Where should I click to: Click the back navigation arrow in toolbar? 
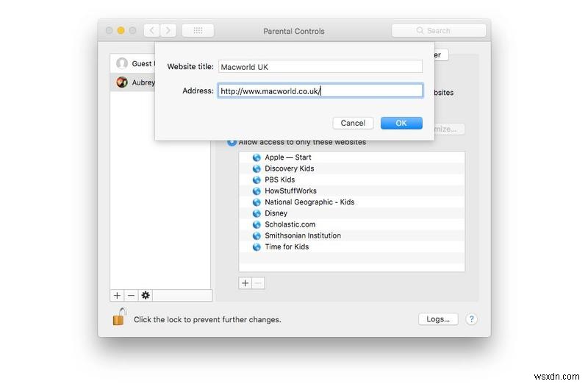pyautogui.click(x=152, y=30)
